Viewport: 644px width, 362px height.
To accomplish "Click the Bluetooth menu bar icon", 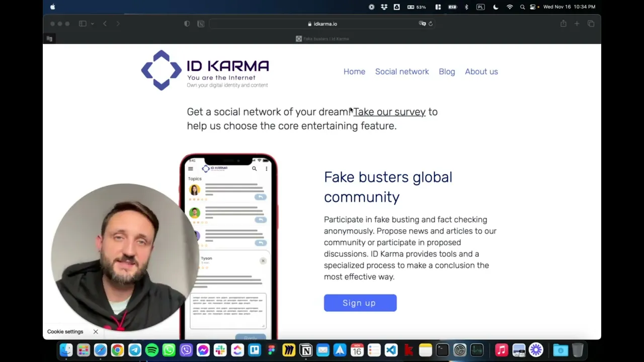I will coord(466,7).
